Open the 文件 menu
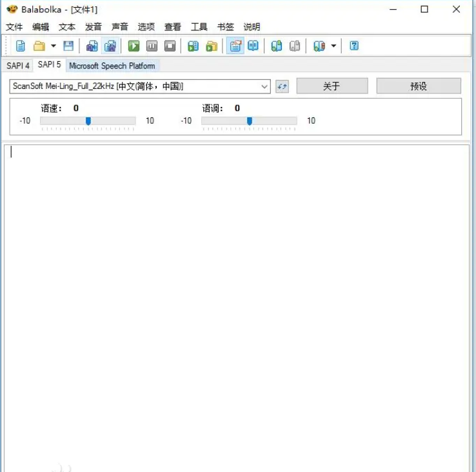The image size is (476, 472). pyautogui.click(x=14, y=27)
